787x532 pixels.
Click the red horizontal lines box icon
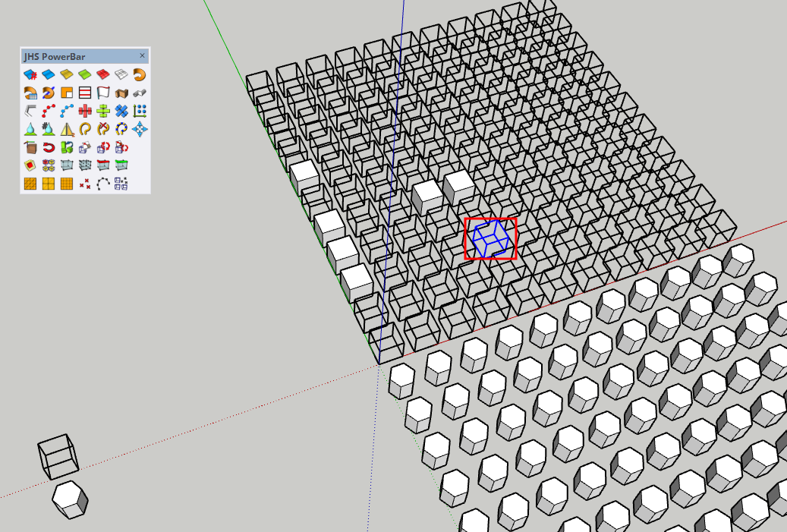point(85,93)
